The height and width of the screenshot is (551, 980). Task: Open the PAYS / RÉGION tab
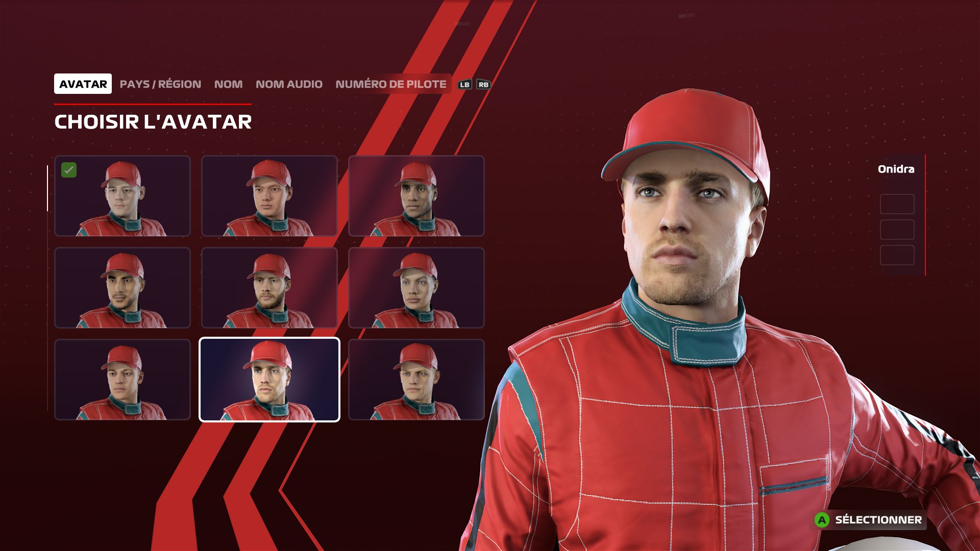(160, 84)
